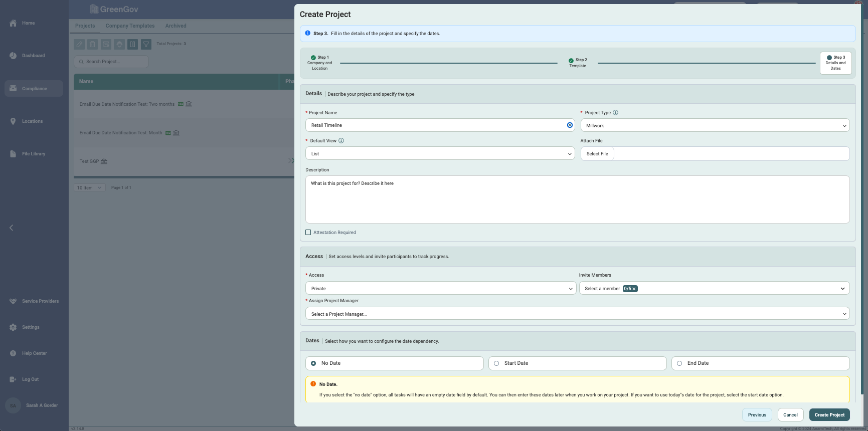Open the Access dropdown set to Private
The height and width of the screenshot is (431, 868).
(x=440, y=288)
